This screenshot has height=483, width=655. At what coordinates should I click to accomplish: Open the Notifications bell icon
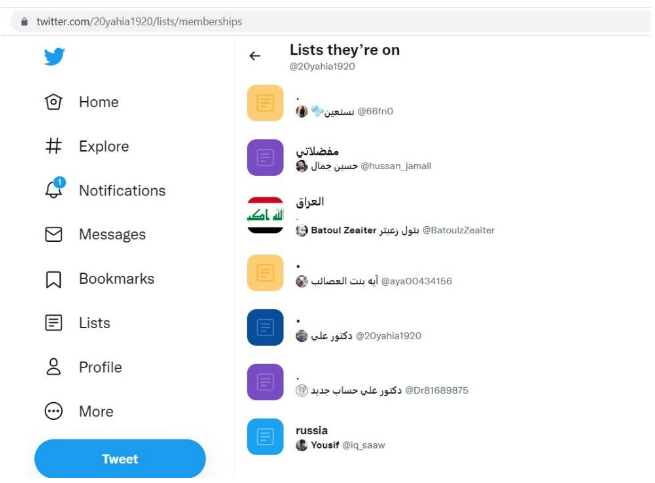(x=54, y=188)
